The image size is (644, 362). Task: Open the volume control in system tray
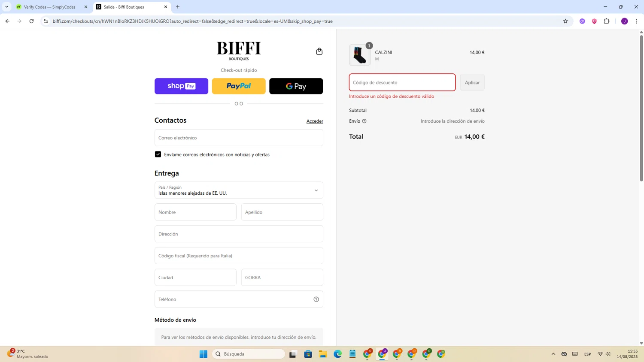(x=608, y=354)
